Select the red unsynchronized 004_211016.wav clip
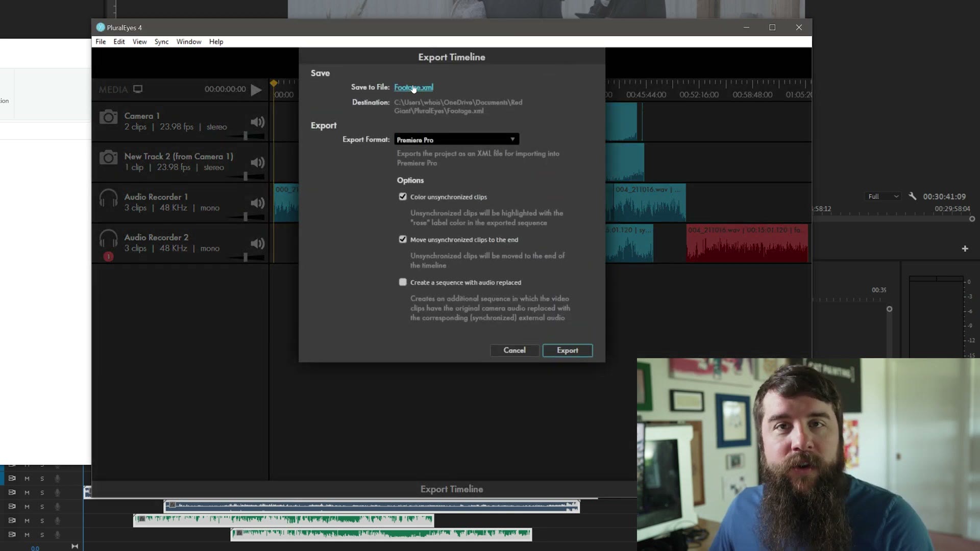Viewport: 980px width, 551px height. coord(747,243)
